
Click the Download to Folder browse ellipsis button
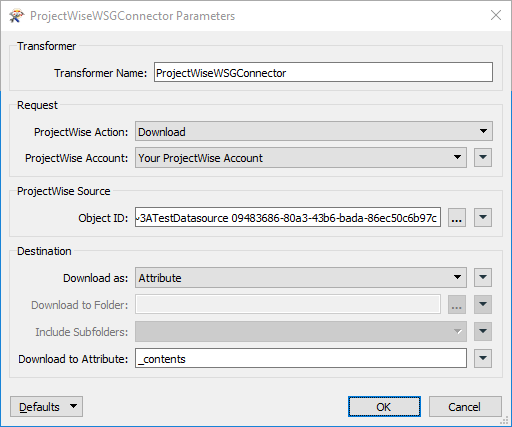(x=457, y=304)
